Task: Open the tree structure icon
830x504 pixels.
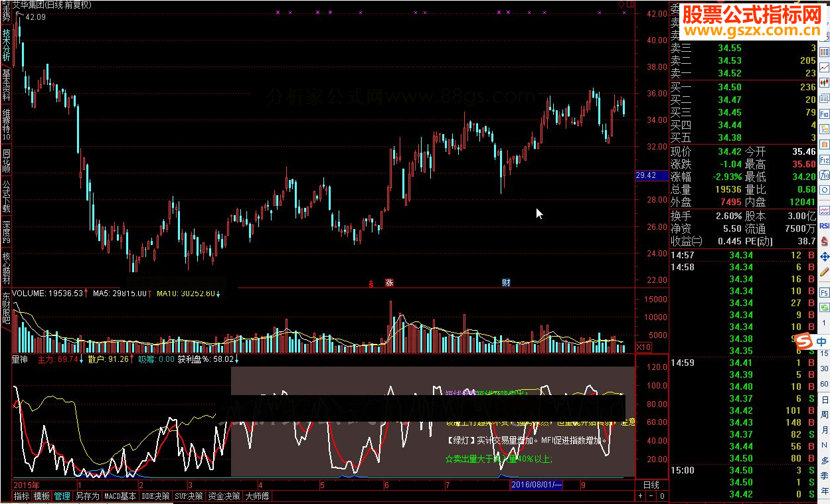Action: click(x=825, y=129)
